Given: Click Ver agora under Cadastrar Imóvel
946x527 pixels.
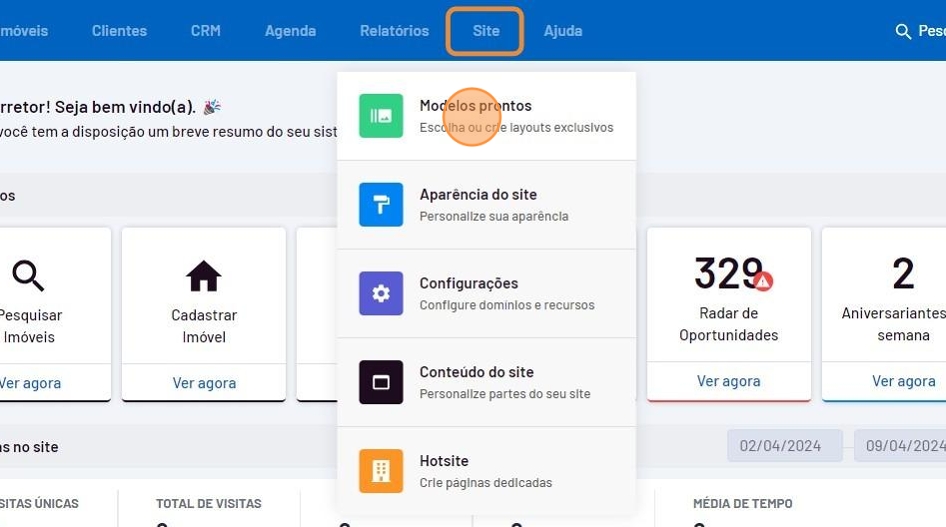Looking at the screenshot, I should (x=204, y=382).
